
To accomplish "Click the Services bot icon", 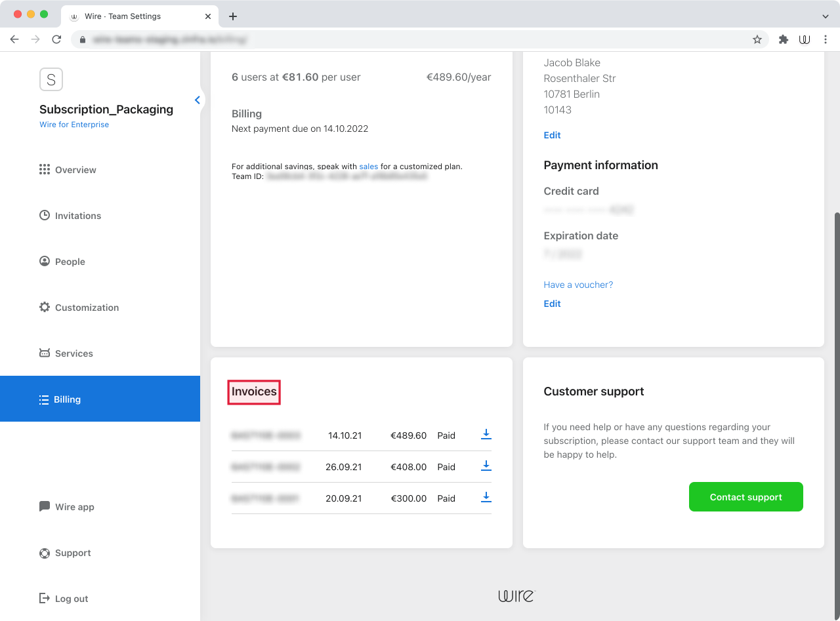I will click(45, 353).
